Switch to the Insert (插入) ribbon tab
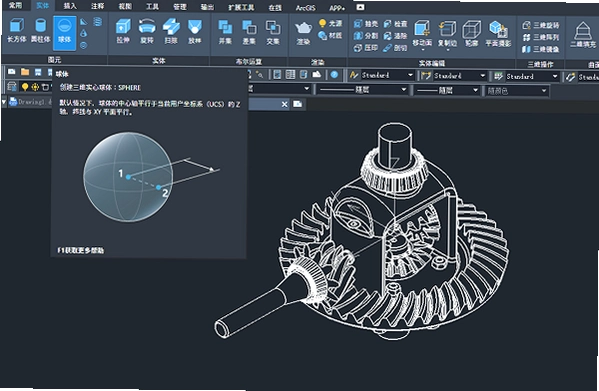Image resolution: width=599 pixels, height=391 pixels. pyautogui.click(x=70, y=6)
